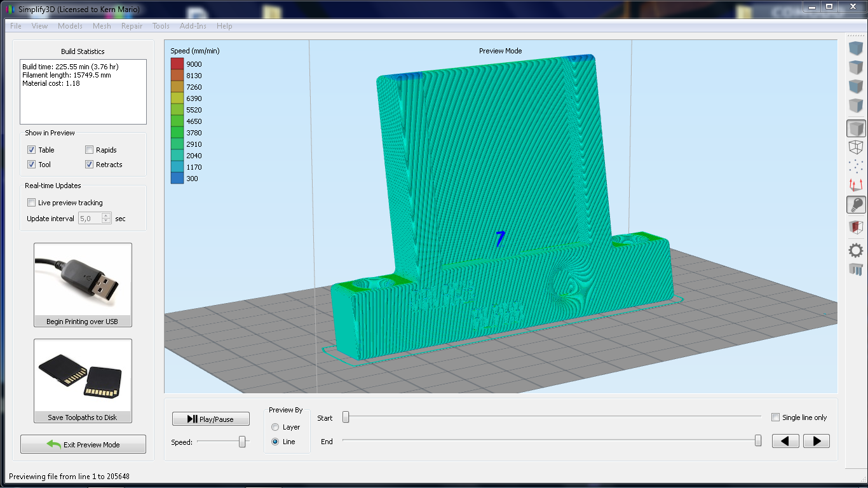Click the Simplify3D app icon in title bar

pyautogui.click(x=8, y=10)
